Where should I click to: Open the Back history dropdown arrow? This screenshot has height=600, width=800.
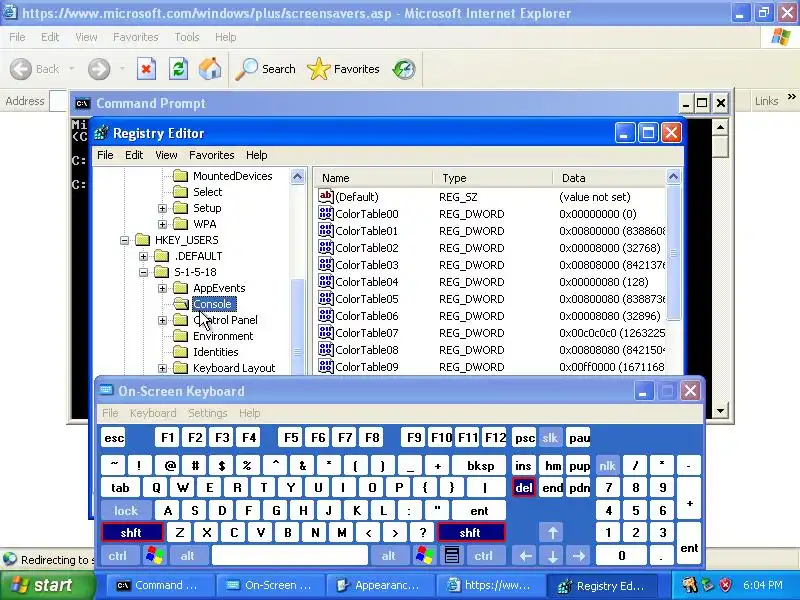71,69
